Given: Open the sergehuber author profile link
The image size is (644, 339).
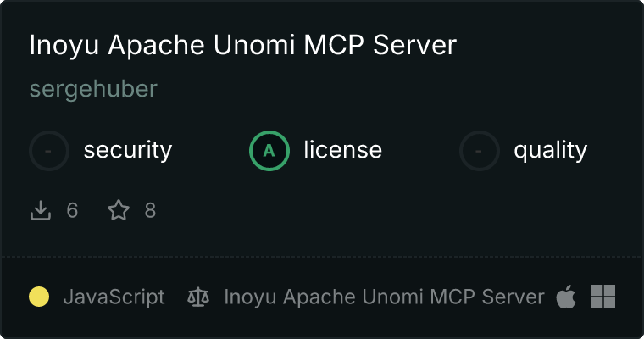Looking at the screenshot, I should coord(94,89).
